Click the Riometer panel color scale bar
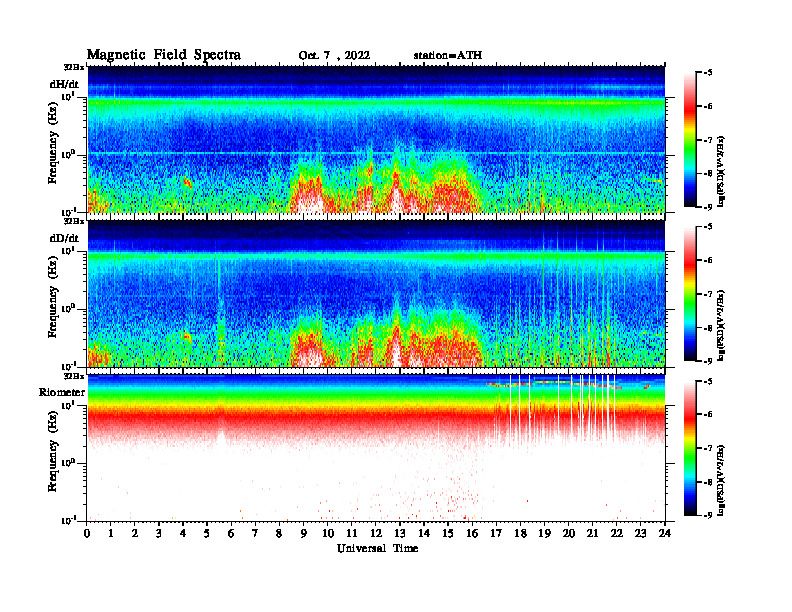The width and height of the screenshot is (792, 612). click(690, 448)
